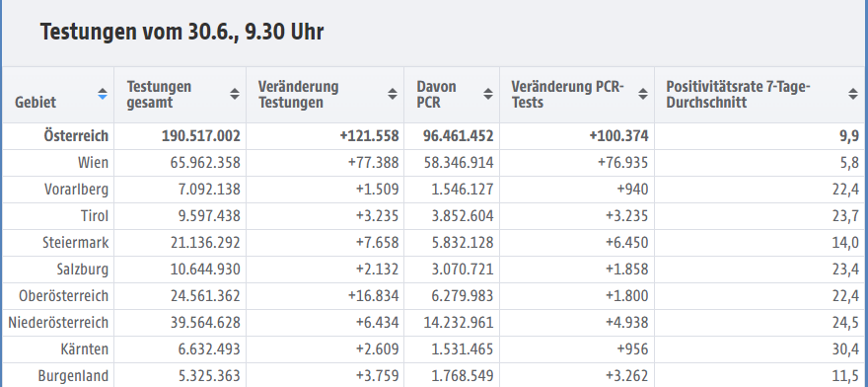Click the Salzburg region cell
The width and height of the screenshot is (868, 387).
click(x=83, y=270)
